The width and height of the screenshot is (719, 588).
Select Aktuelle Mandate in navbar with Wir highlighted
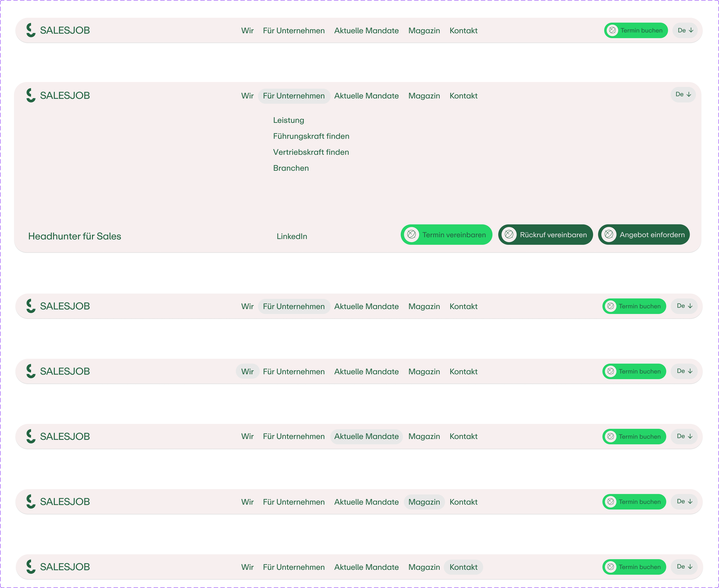tap(366, 372)
